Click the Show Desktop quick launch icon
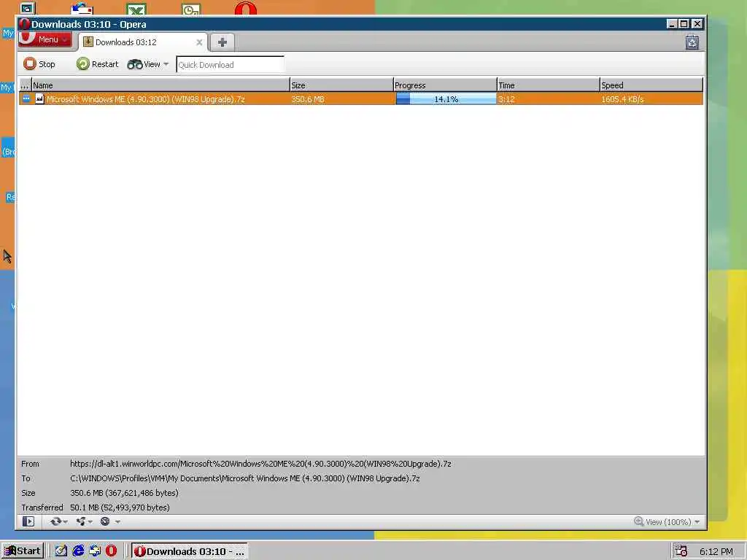Screen dimensions: 747x560 point(61,551)
